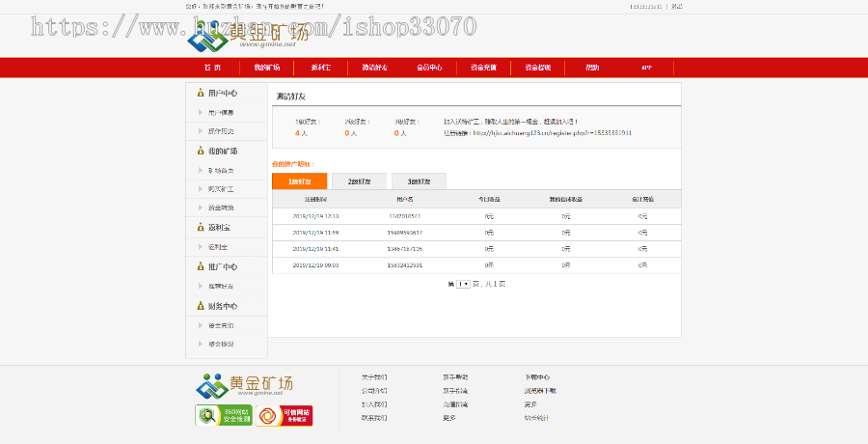The height and width of the screenshot is (444, 868).
Task: Click the username in the 11:59 row
Action: (405, 233)
